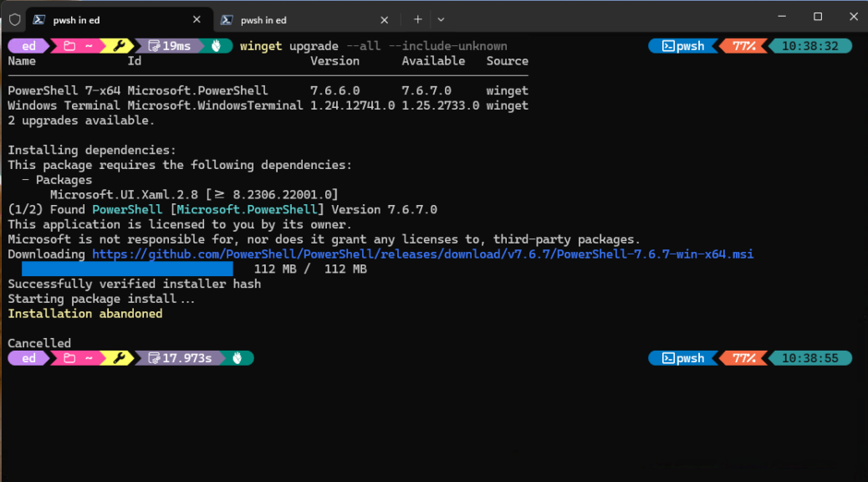Click the wrench icon in bottom prompt

coord(119,358)
